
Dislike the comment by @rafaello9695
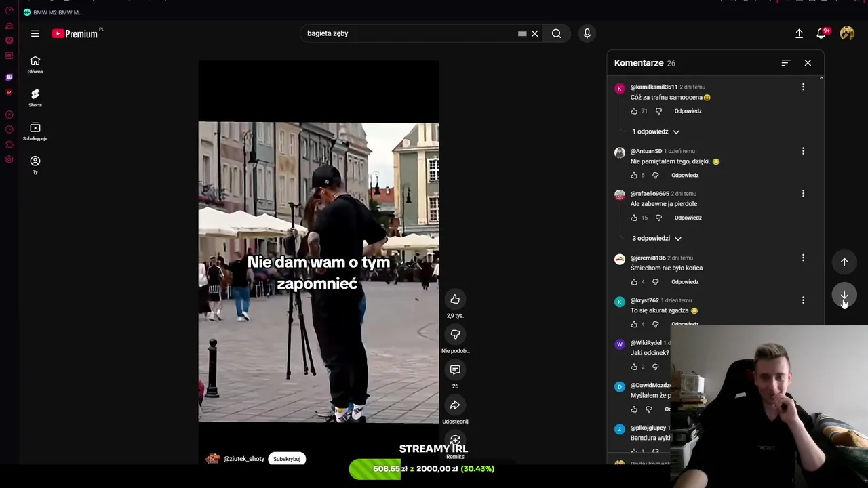(x=658, y=218)
